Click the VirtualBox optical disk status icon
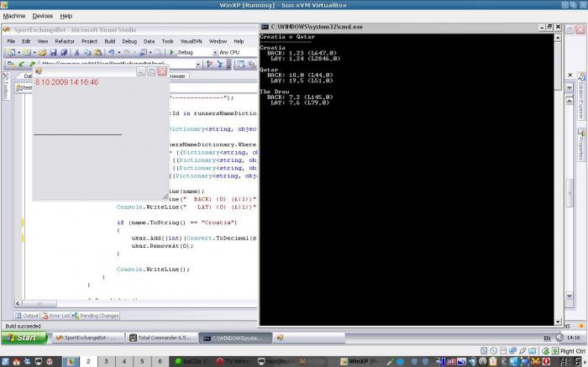The width and height of the screenshot is (588, 367). (494, 351)
